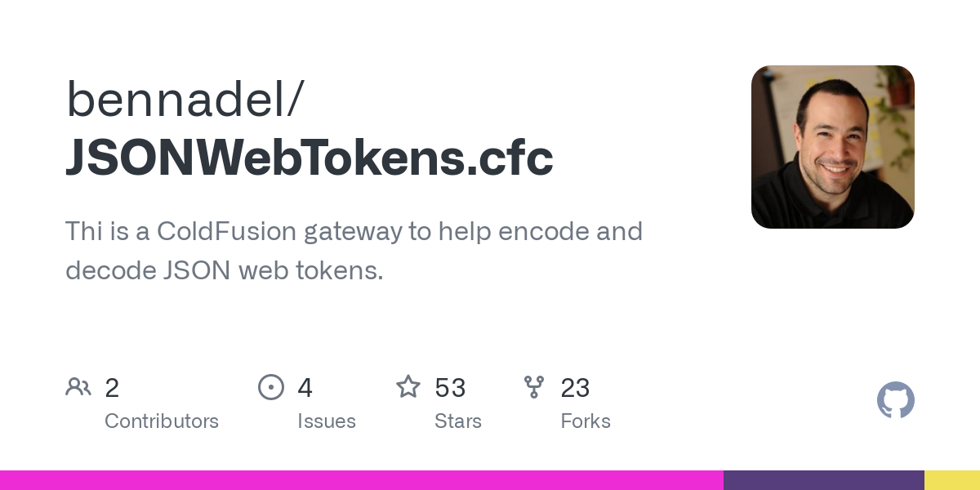
Task: Select the stars count 53
Action: coord(450,388)
